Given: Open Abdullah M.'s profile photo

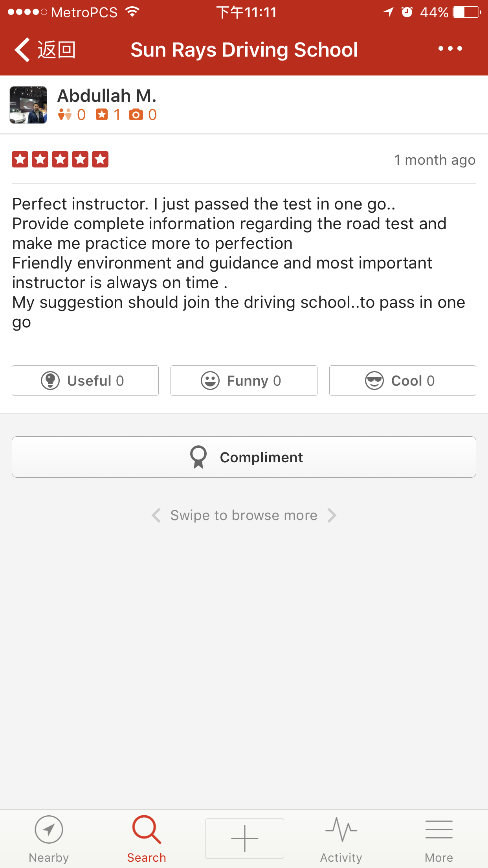Looking at the screenshot, I should [x=28, y=105].
